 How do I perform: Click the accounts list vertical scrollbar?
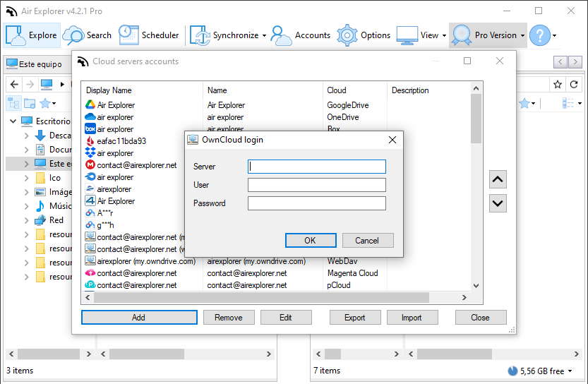pos(476,119)
